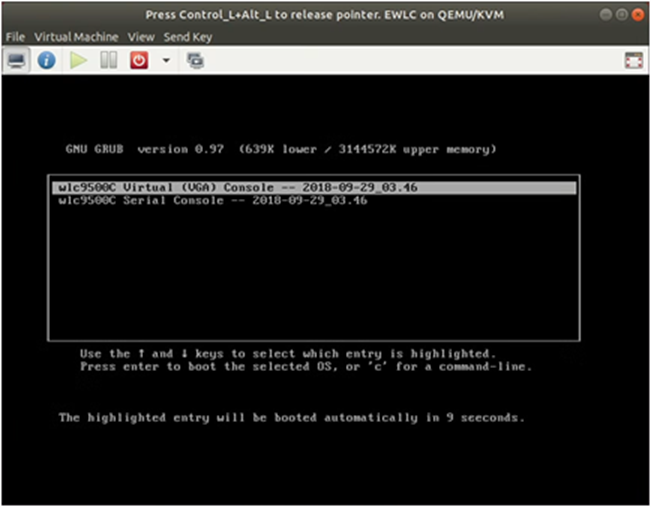Select wlc9500C Serial Console entry

coord(213,201)
